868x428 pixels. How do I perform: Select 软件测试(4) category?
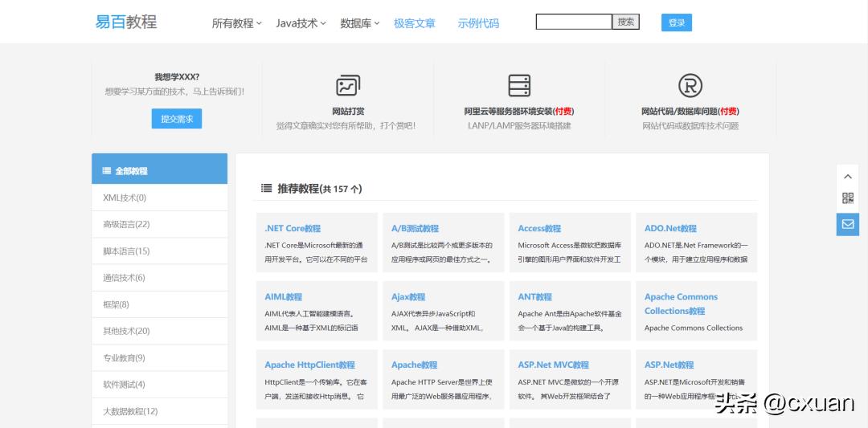[159, 385]
